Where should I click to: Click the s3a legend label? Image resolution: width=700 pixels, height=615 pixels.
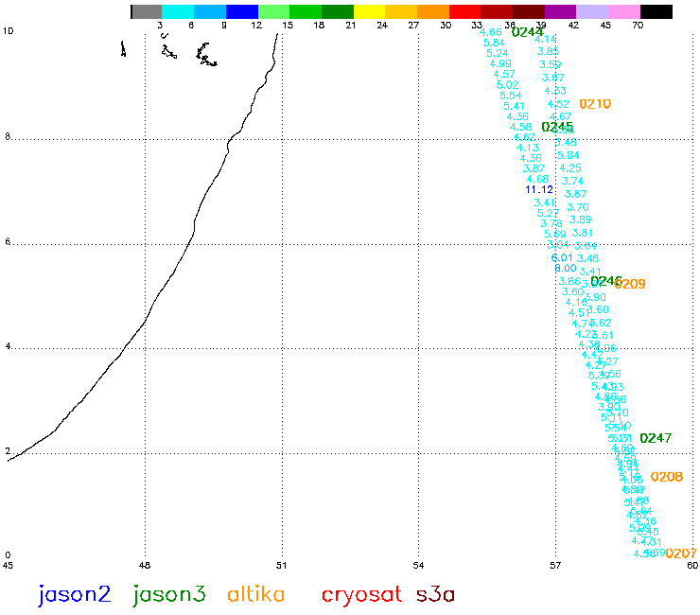435,595
